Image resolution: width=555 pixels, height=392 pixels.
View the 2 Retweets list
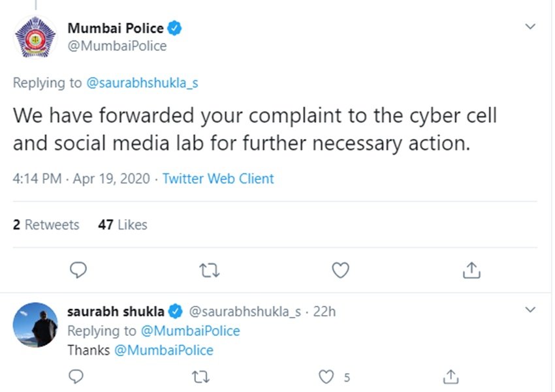coord(46,225)
